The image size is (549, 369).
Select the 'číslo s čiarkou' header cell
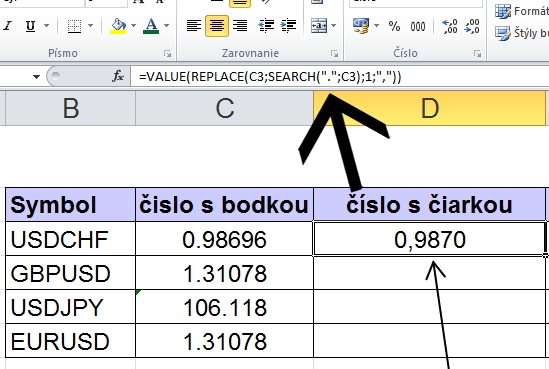[x=429, y=205]
